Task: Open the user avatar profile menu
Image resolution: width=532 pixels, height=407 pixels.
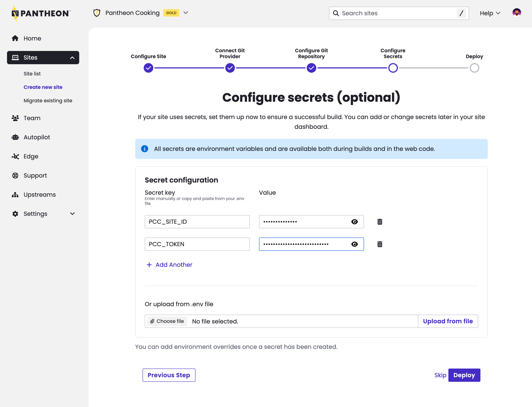Action: 517,13
